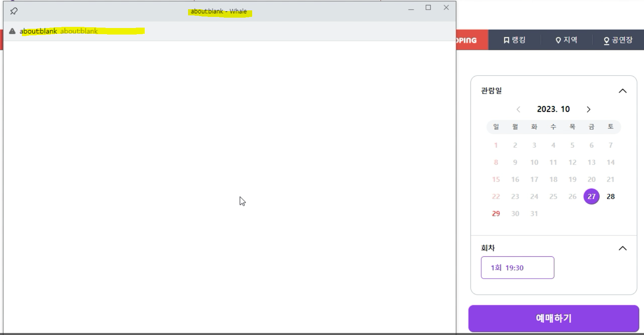The width and height of the screenshot is (644, 335).
Task: Click date 30 in the calendar
Action: [515, 214]
